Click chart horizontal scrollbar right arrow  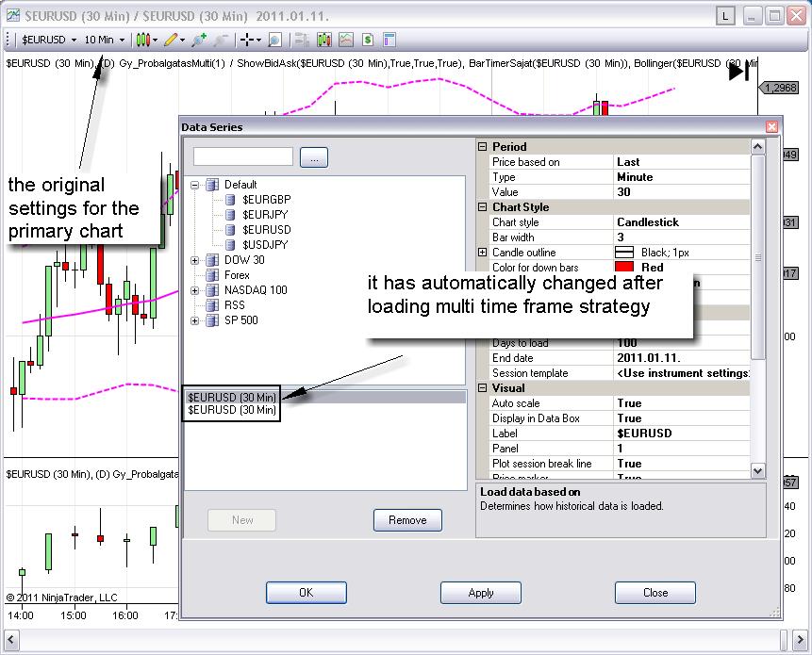click(800, 640)
